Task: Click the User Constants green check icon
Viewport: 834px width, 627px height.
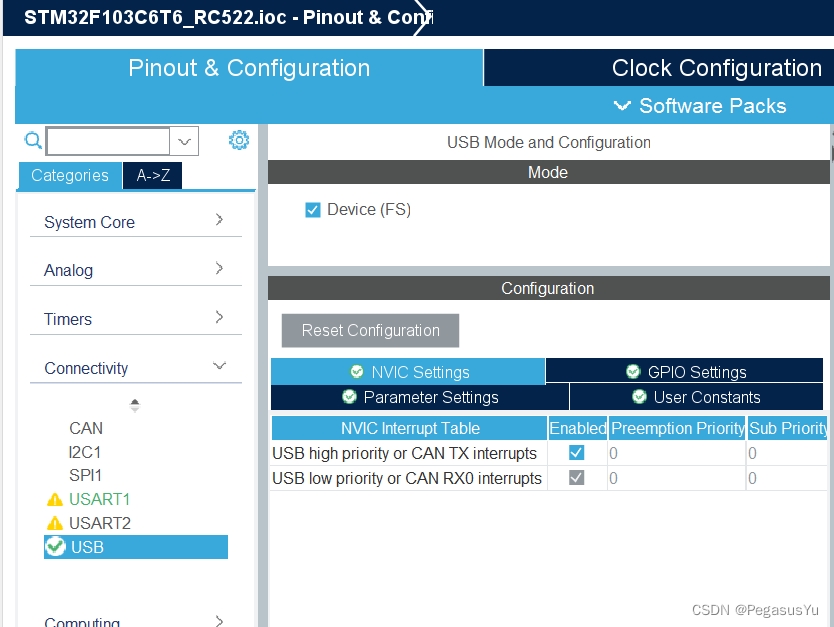Action: (639, 397)
